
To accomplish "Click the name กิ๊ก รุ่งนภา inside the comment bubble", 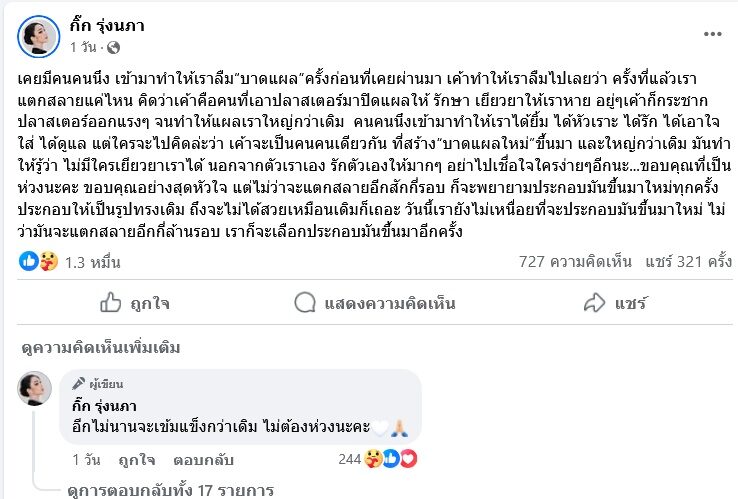I will point(109,405).
